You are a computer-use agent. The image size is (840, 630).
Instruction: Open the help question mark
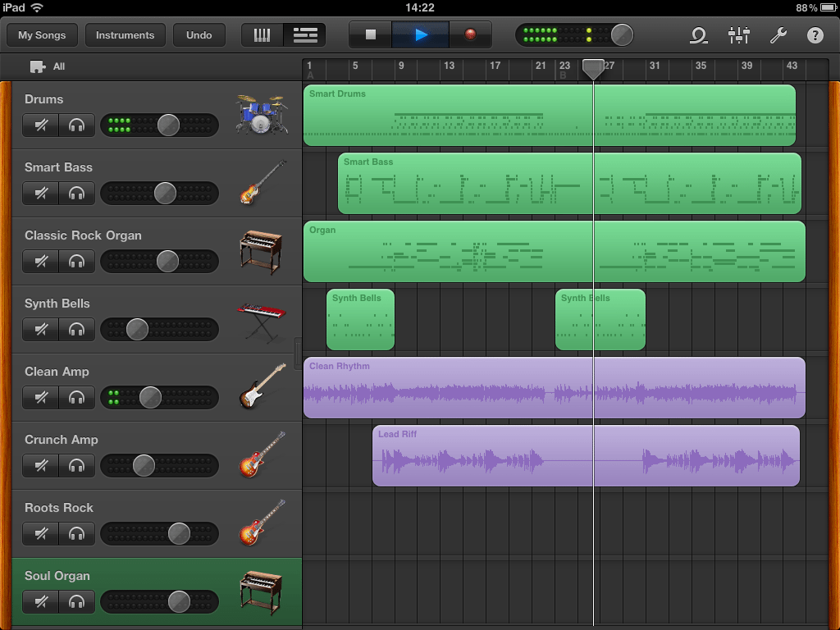815,35
